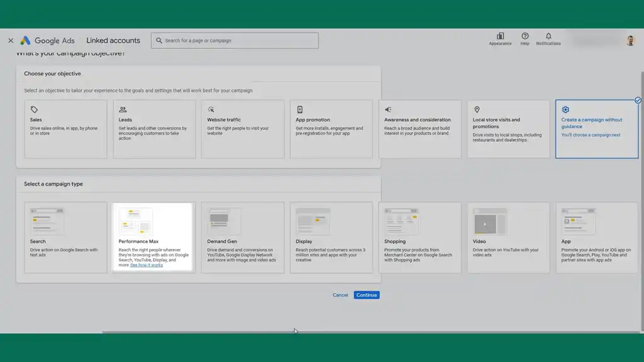Click the Display campaign thumbnail image
644x362 pixels.
click(x=313, y=221)
